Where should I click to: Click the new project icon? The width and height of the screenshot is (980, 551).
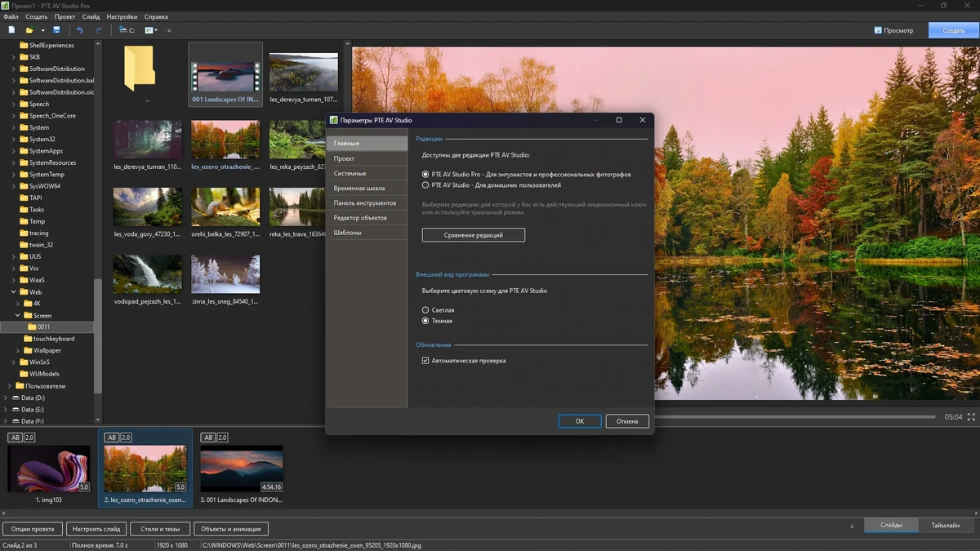12,30
